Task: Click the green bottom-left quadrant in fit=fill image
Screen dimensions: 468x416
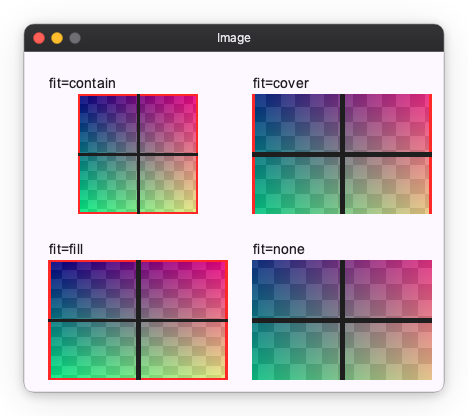Action: pos(93,350)
